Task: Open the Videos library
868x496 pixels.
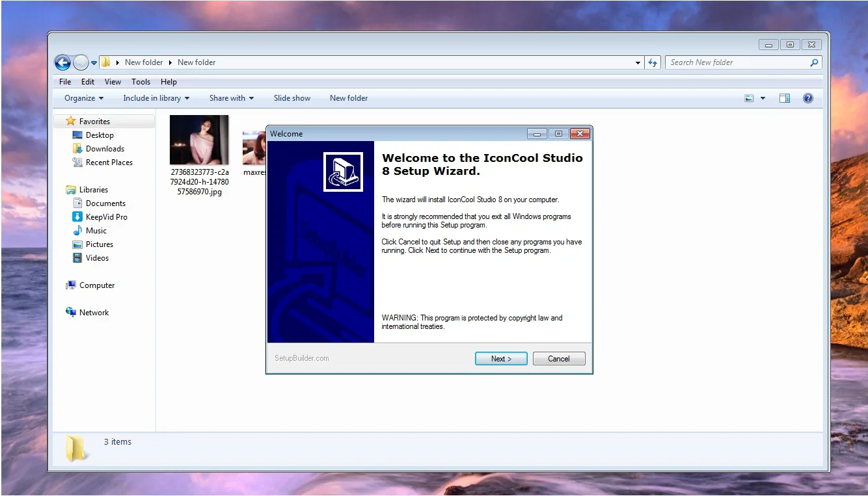Action: point(97,258)
